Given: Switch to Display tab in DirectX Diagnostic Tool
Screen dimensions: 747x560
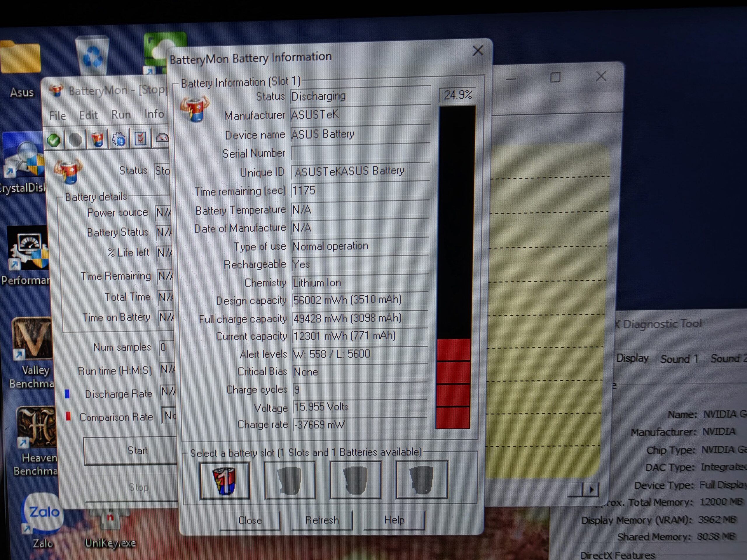Looking at the screenshot, I should 632,358.
